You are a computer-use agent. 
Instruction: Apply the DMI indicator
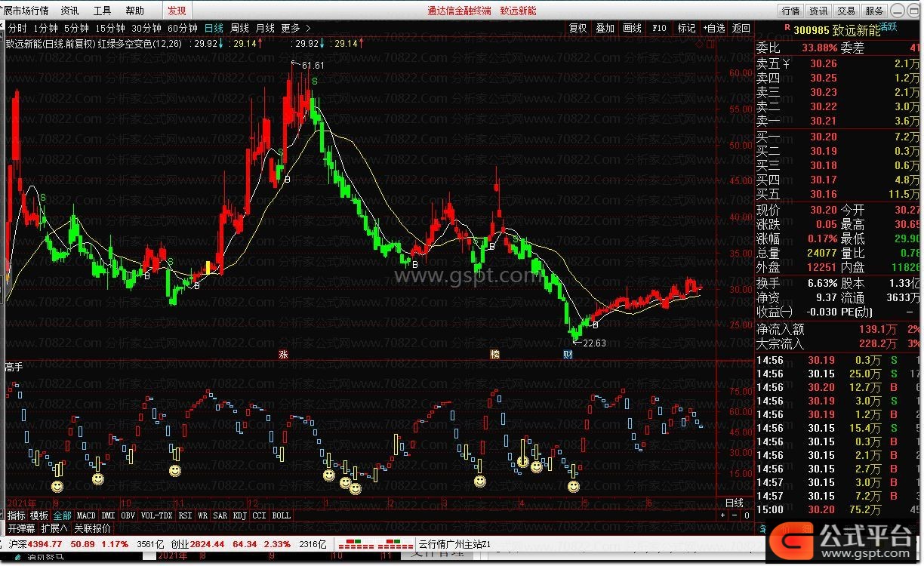click(109, 515)
